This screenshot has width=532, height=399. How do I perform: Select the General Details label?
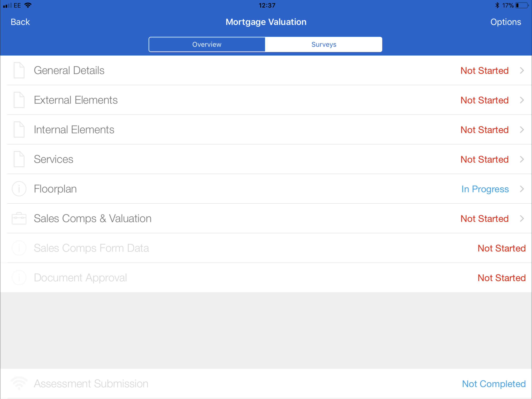(69, 71)
